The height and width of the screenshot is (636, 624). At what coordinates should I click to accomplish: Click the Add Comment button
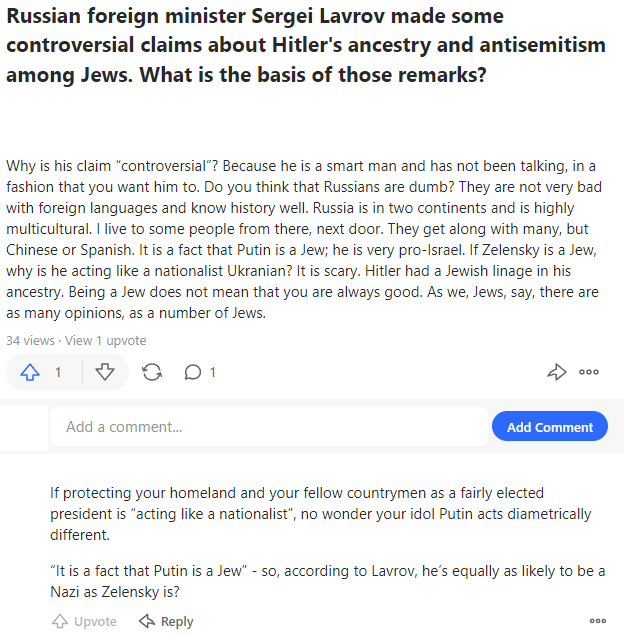[550, 427]
